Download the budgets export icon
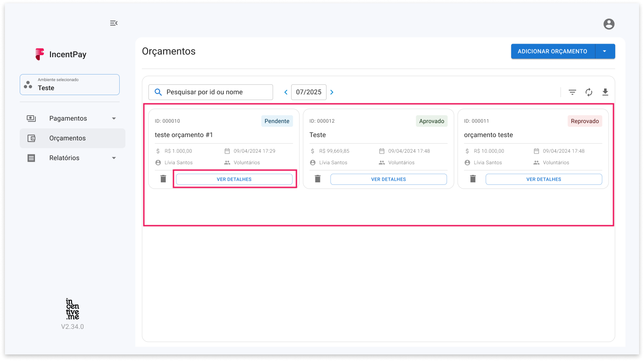The width and height of the screenshot is (644, 361). (605, 92)
